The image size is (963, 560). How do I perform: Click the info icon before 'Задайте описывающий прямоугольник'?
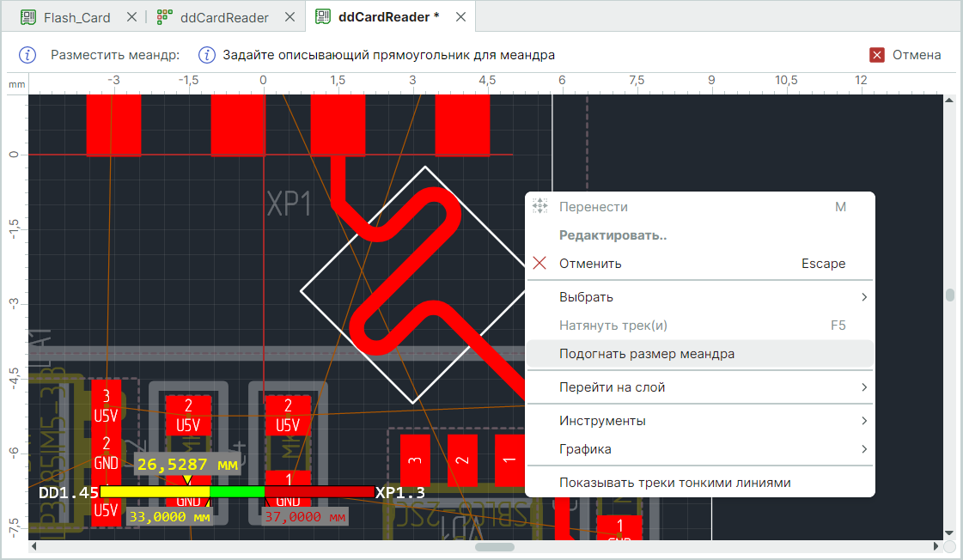click(207, 55)
